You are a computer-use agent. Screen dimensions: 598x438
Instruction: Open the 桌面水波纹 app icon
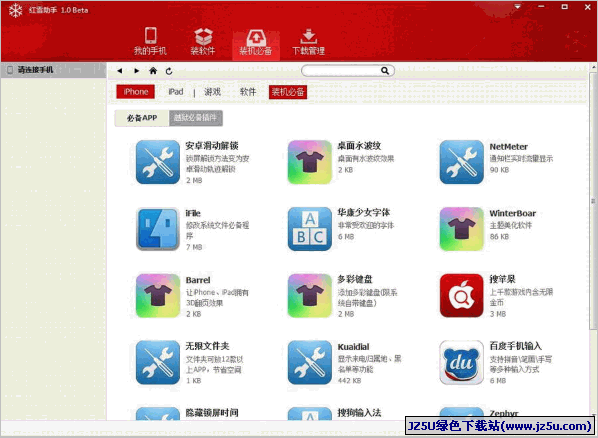coord(310,162)
